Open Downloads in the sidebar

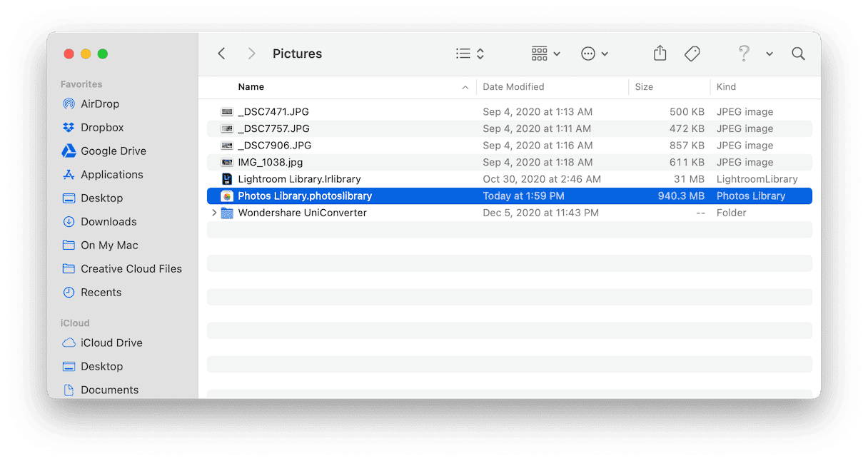coord(108,221)
